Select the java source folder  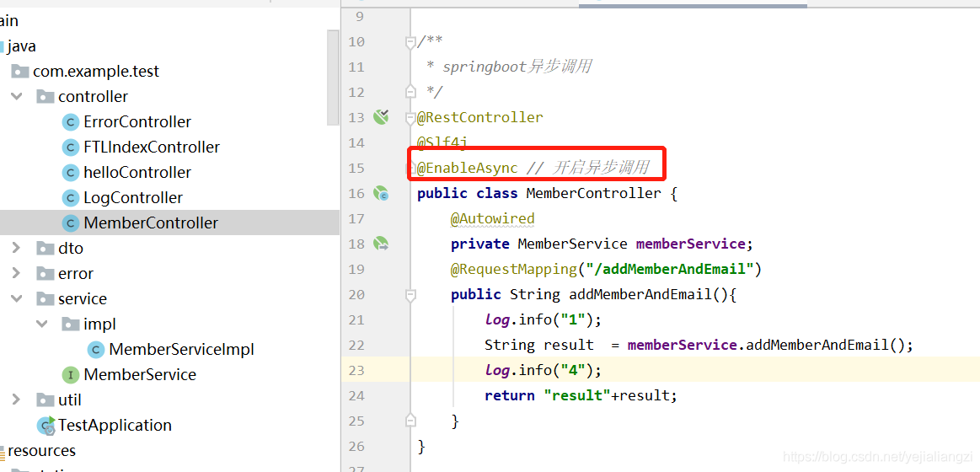click(22, 46)
